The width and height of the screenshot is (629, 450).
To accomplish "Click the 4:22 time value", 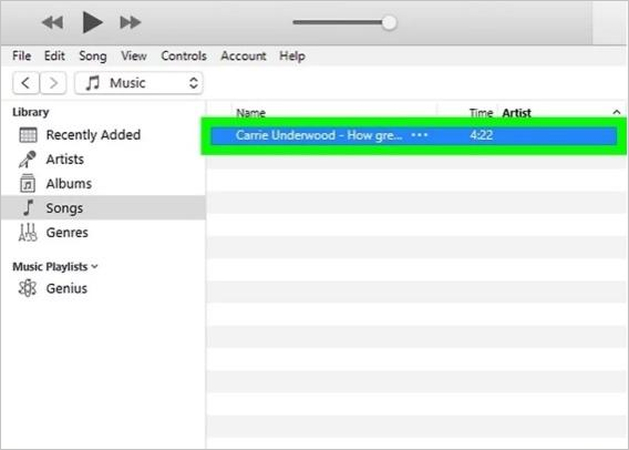I will [481, 135].
